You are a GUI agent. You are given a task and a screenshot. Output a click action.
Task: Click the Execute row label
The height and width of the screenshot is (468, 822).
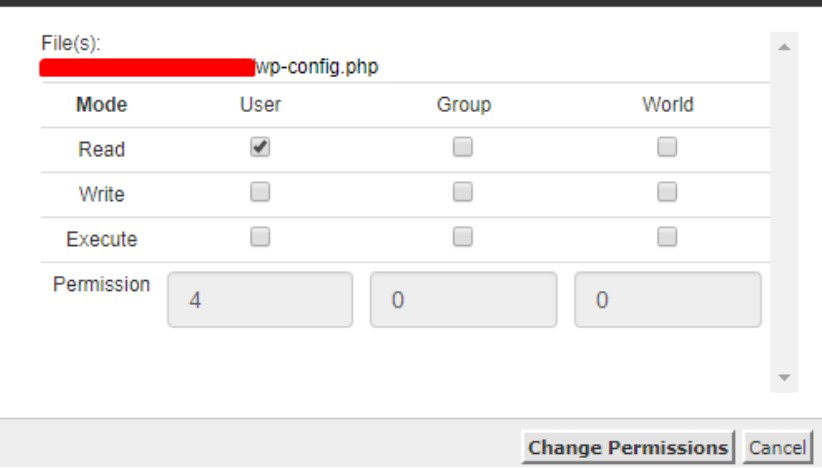(x=101, y=240)
